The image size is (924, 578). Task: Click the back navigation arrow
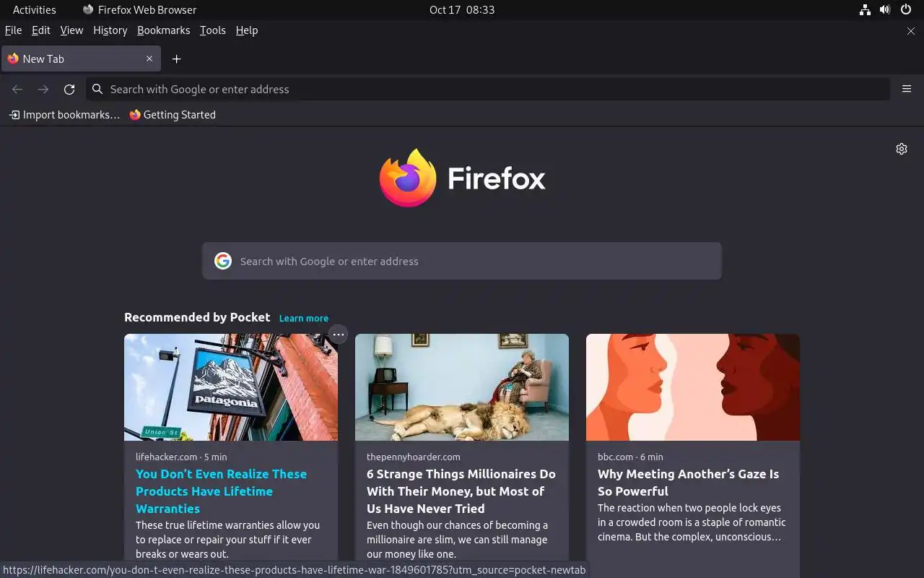[x=17, y=90]
